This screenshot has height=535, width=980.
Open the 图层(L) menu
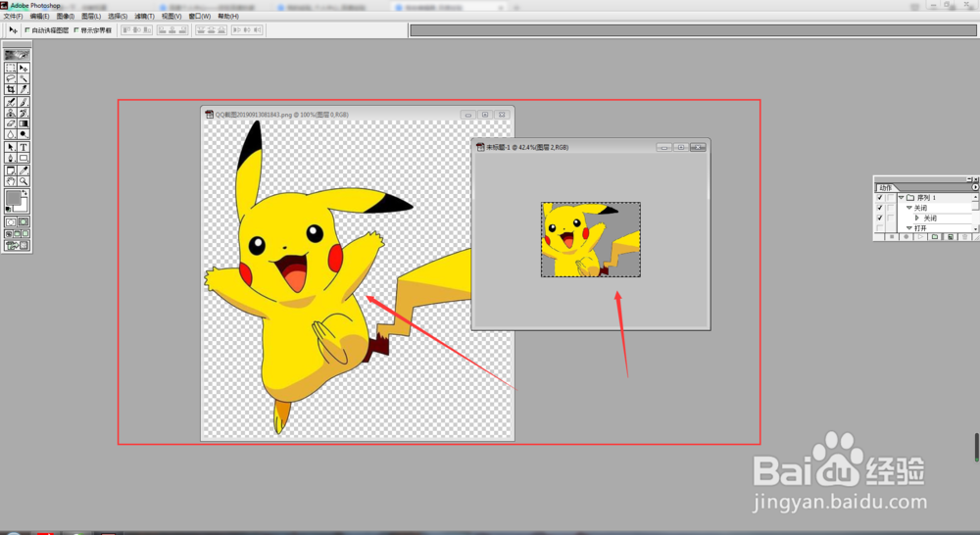pyautogui.click(x=91, y=17)
